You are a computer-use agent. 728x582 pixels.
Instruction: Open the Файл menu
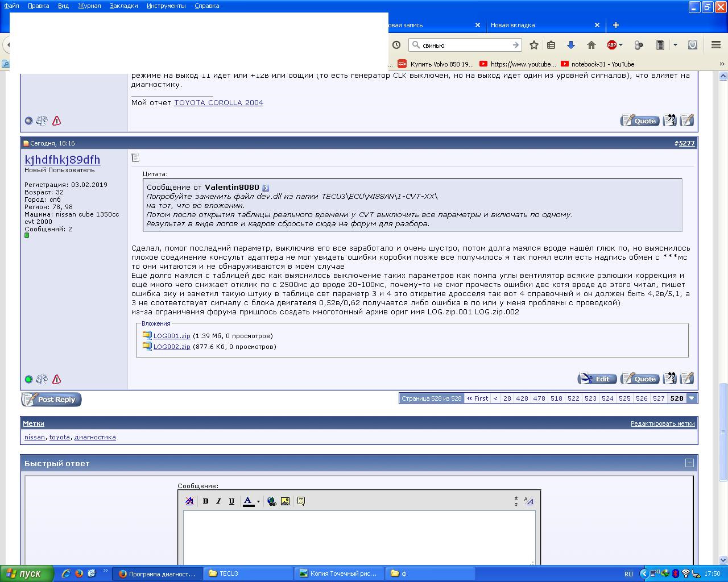point(11,6)
